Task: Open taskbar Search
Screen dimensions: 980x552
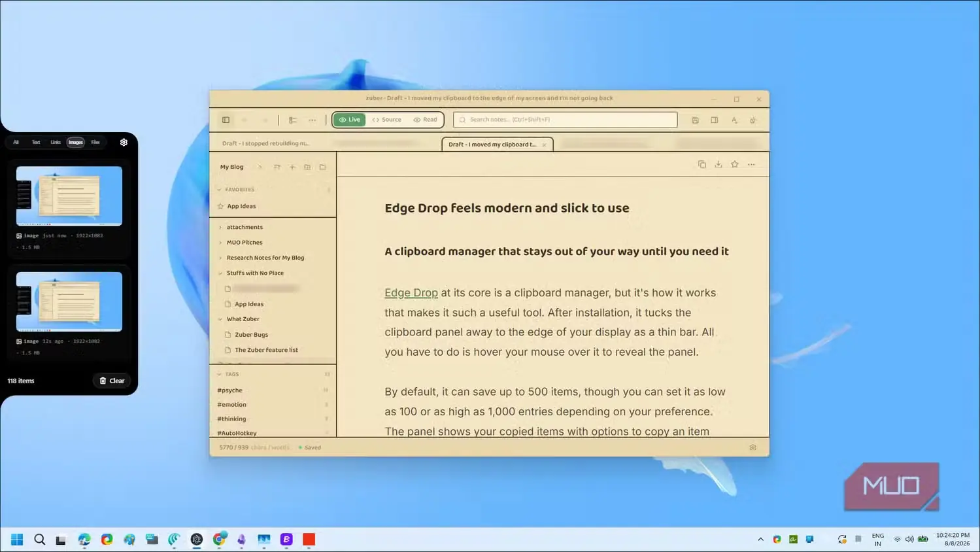Action: pyautogui.click(x=39, y=539)
